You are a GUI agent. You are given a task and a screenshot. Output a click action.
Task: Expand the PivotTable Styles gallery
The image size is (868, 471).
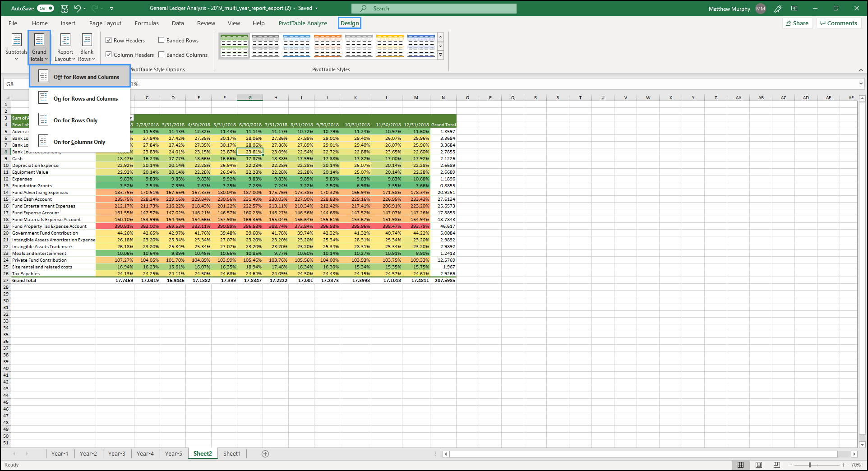440,55
